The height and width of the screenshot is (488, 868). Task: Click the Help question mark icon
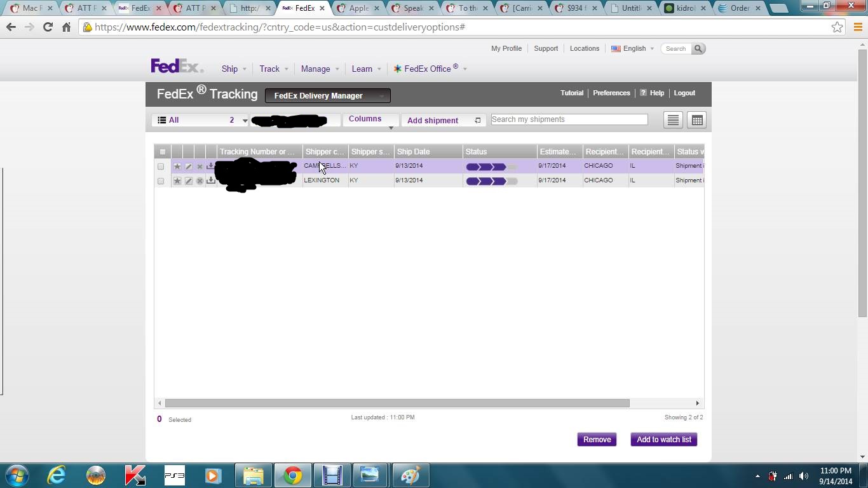point(643,93)
